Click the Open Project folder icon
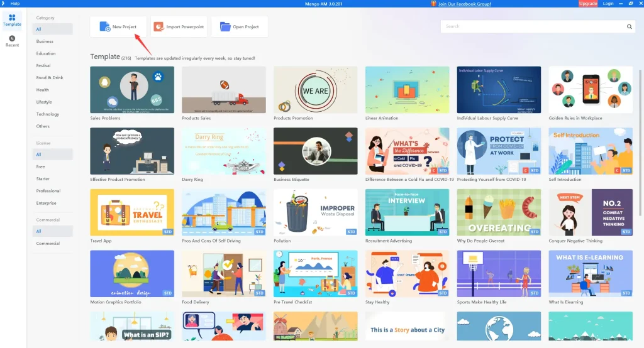Image resolution: width=644 pixels, height=348 pixels. (225, 27)
